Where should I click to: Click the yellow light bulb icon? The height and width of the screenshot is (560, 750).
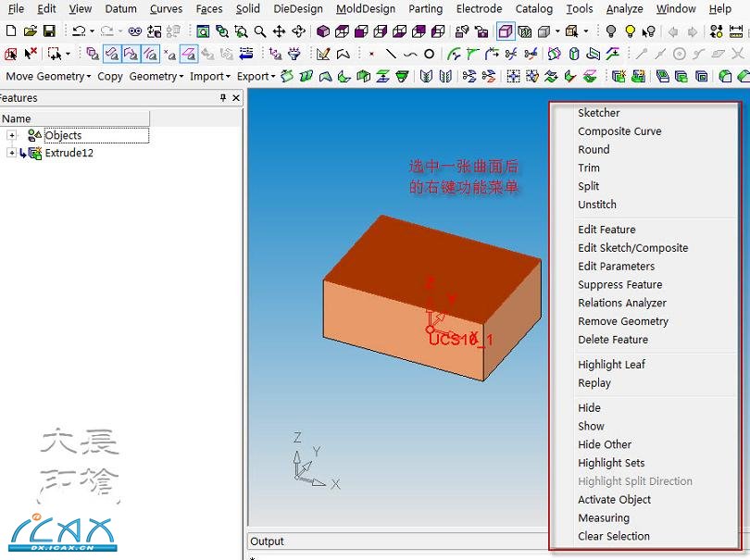coord(631,31)
